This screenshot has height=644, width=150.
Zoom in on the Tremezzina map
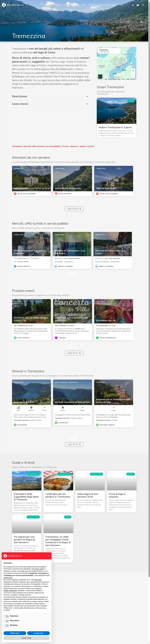click(133, 71)
